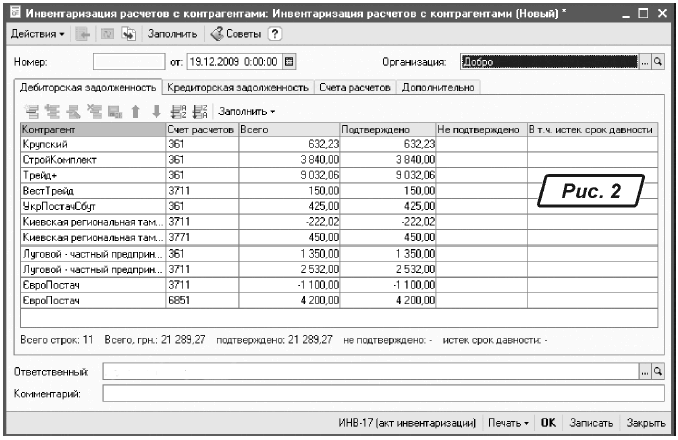Switch to the Кредиторская задолженность tab
678x440 pixels.
click(x=238, y=88)
